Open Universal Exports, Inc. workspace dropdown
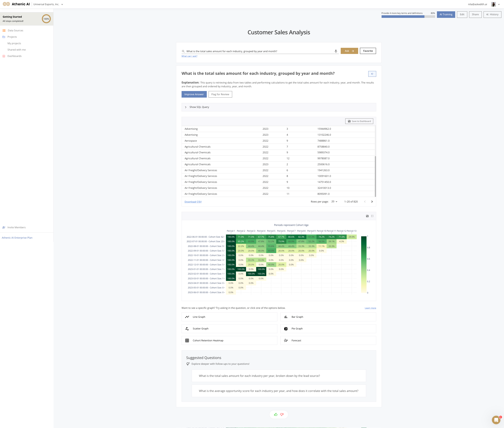504x428 pixels. 48,4
